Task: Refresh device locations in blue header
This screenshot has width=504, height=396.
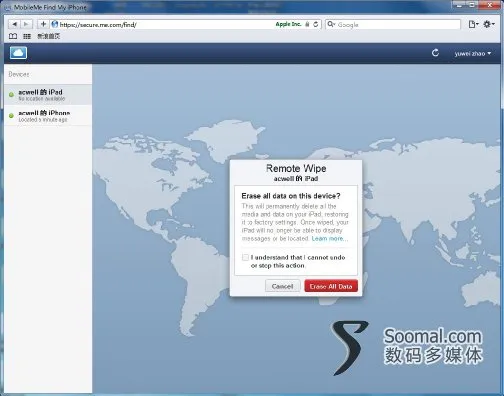Action: click(x=435, y=53)
